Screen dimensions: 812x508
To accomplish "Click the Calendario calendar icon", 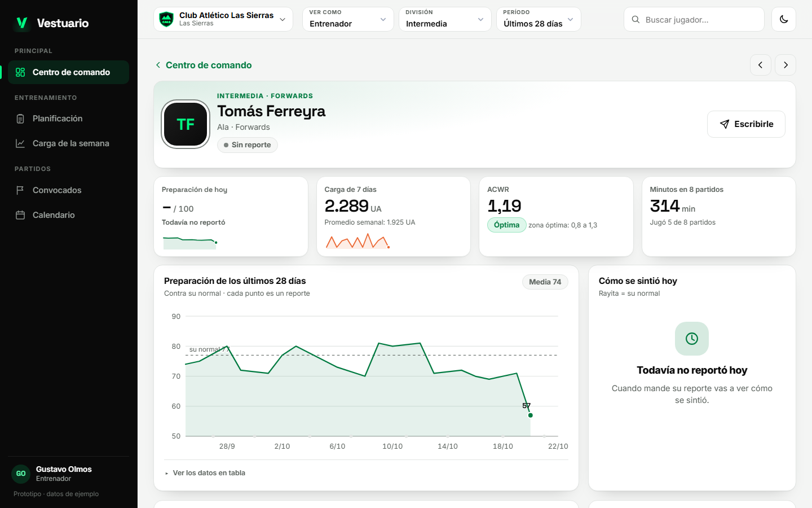I will [x=20, y=215].
